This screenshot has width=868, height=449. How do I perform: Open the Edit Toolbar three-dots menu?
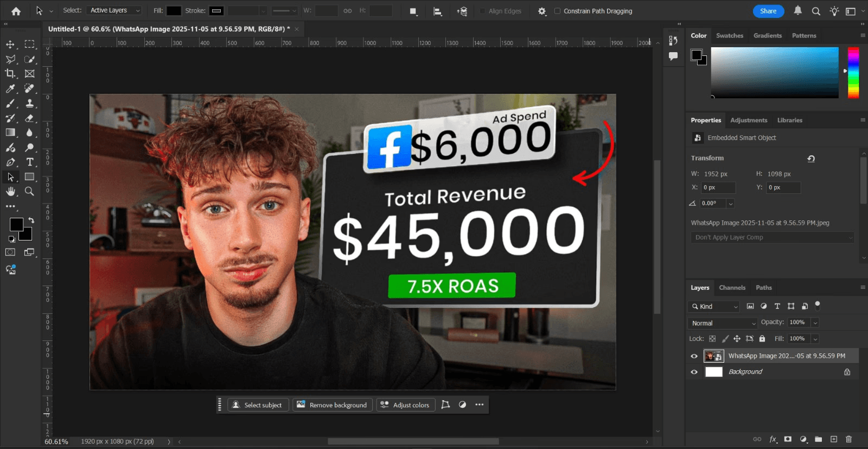(10, 206)
